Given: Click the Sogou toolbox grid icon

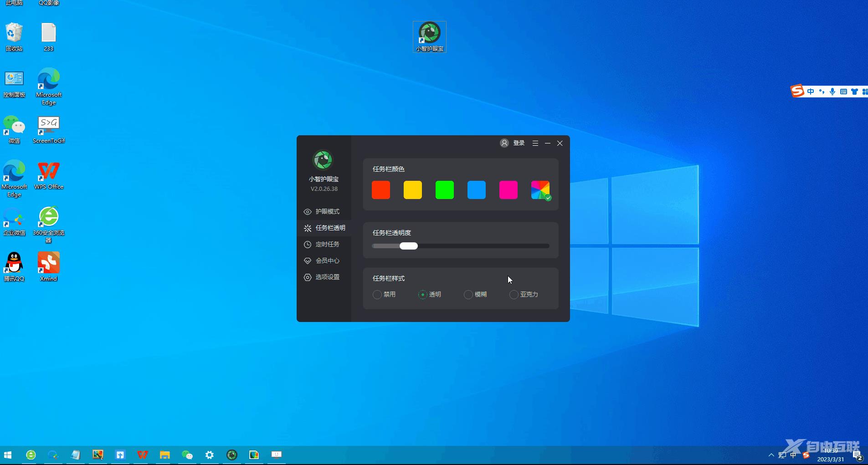Looking at the screenshot, I should [x=865, y=92].
